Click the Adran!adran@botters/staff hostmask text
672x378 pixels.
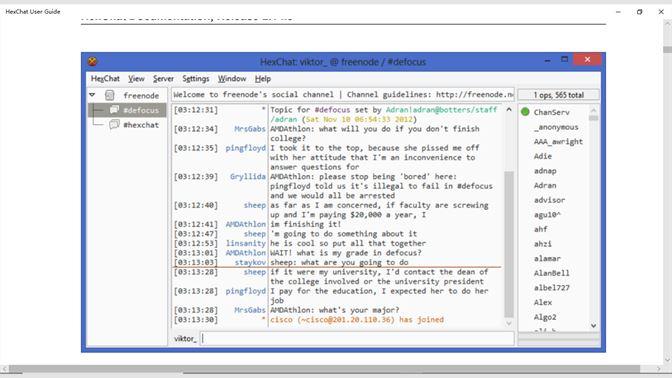tap(441, 110)
